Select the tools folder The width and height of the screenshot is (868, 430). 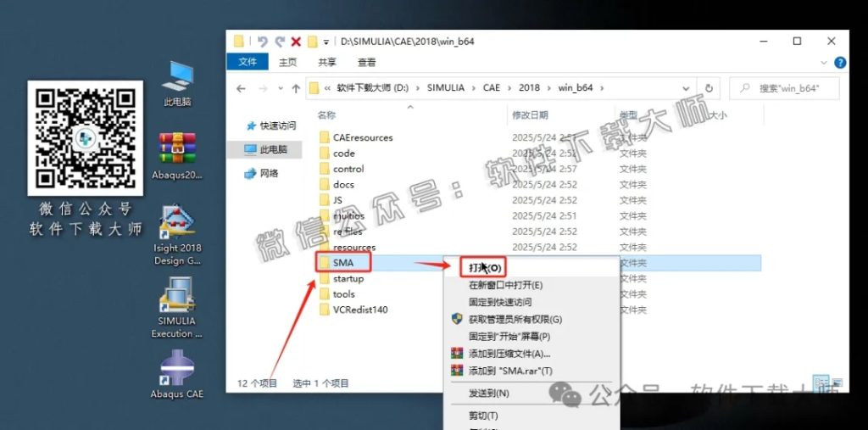coord(337,294)
